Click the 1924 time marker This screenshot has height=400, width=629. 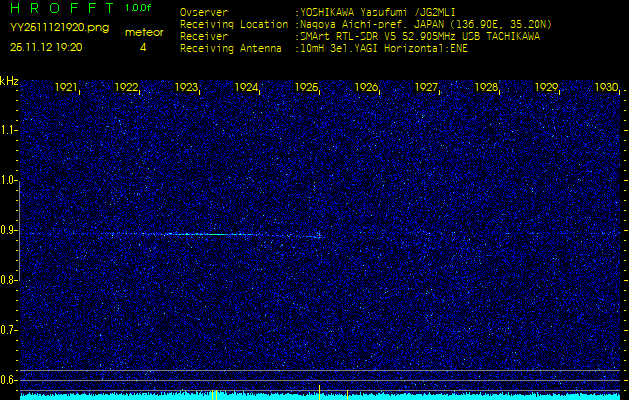(246, 87)
